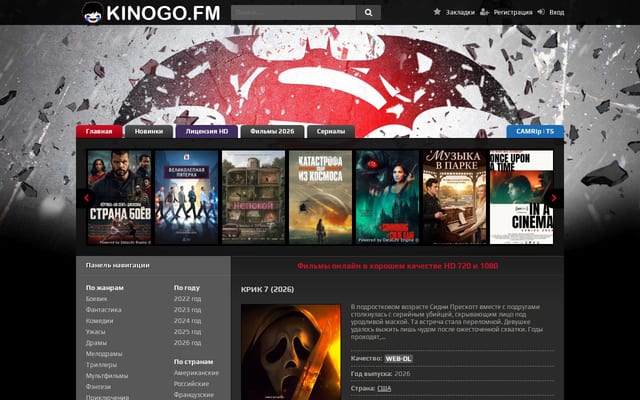Viewport: 640px width, 400px height.
Task: Focus the search input field
Action: click(x=293, y=13)
